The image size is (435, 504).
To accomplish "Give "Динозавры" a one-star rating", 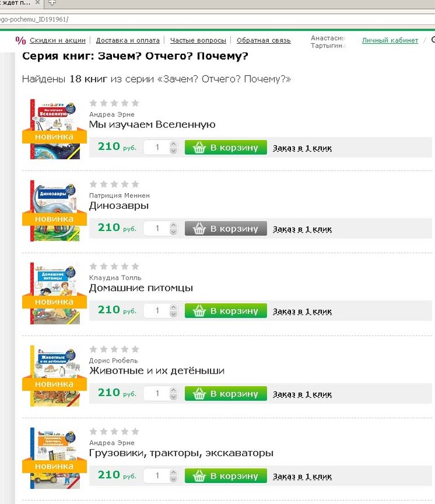I will pos(93,185).
